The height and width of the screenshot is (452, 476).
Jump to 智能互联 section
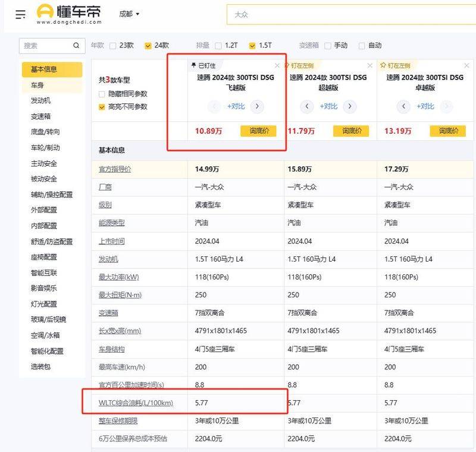tap(43, 273)
